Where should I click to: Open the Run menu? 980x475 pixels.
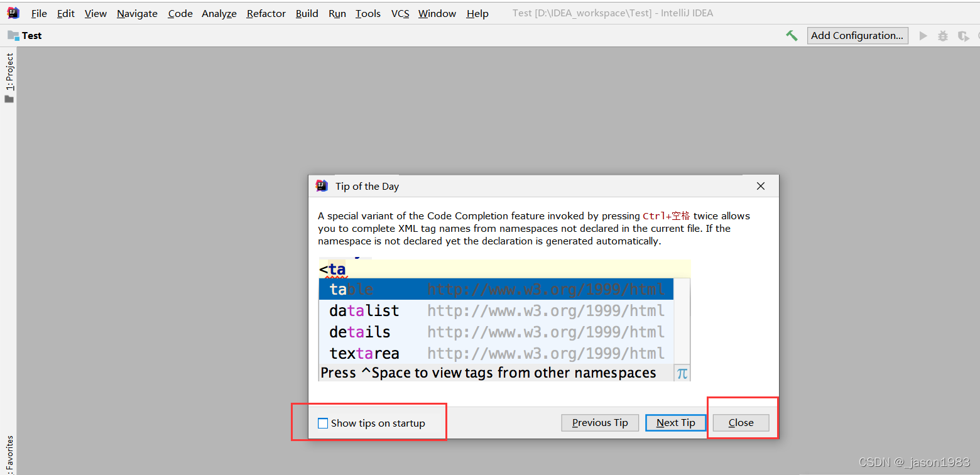tap(337, 13)
